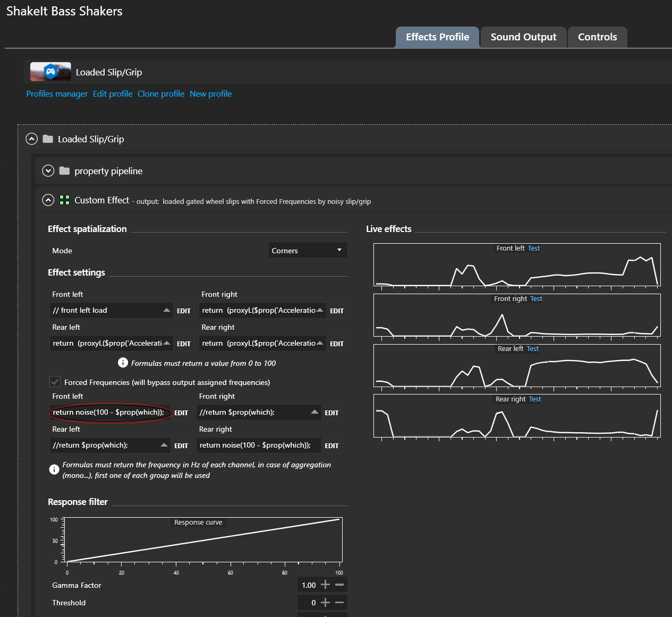Increase Threshold using the plus icon
This screenshot has height=617, width=672.
coord(326,602)
